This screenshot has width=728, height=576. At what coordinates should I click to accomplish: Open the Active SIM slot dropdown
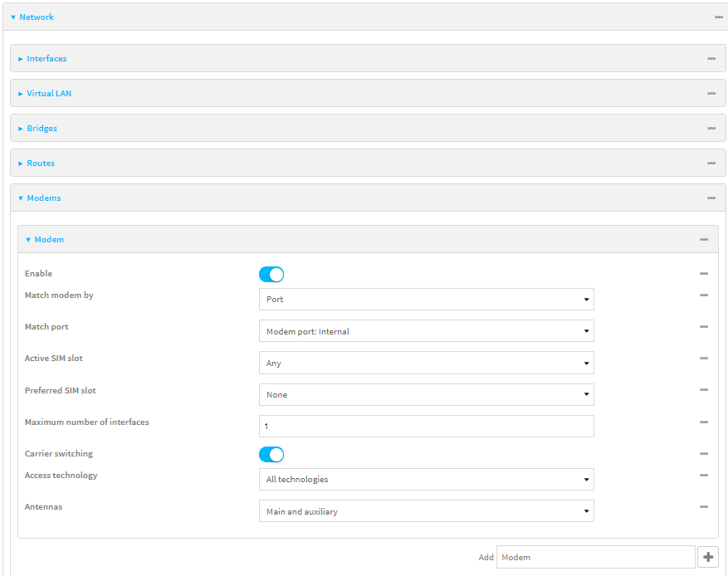tap(426, 363)
